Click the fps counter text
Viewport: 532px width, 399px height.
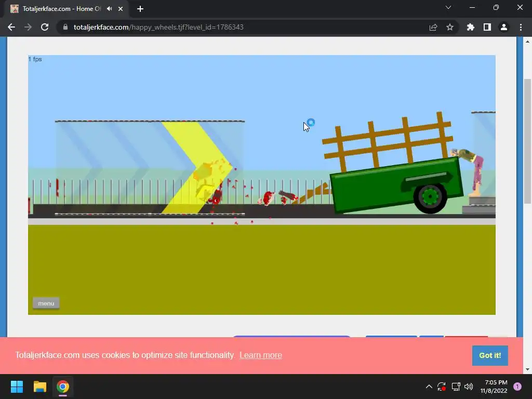(x=35, y=59)
